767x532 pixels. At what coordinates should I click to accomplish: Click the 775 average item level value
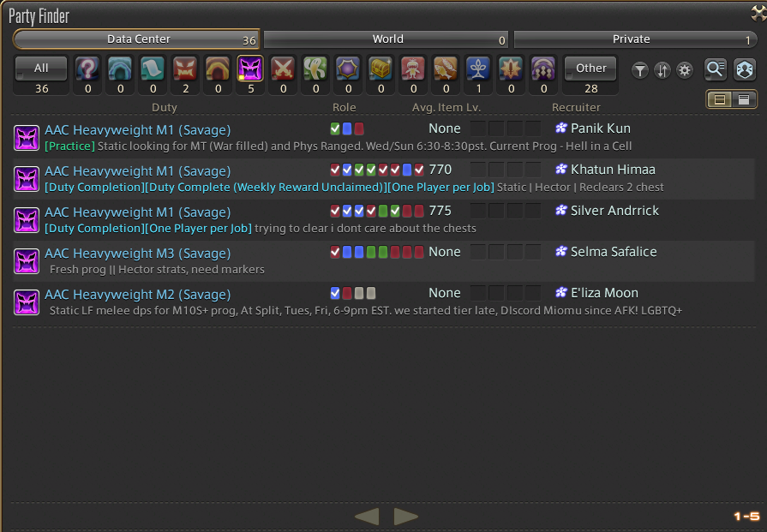440,211
